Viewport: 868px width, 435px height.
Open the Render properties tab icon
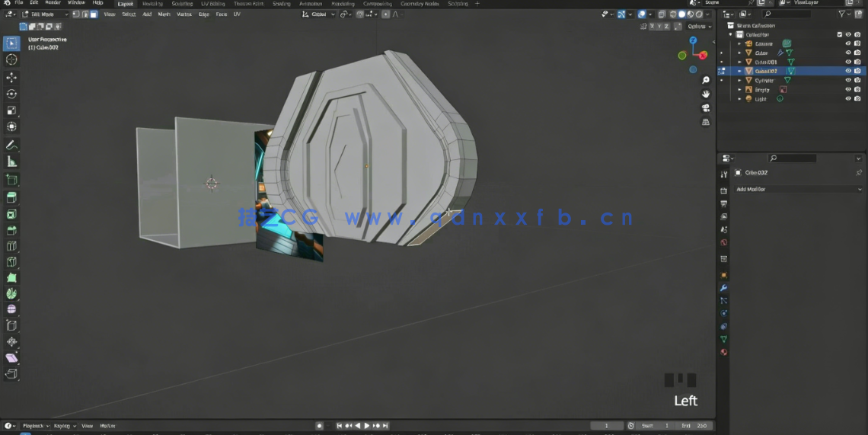coord(723,190)
